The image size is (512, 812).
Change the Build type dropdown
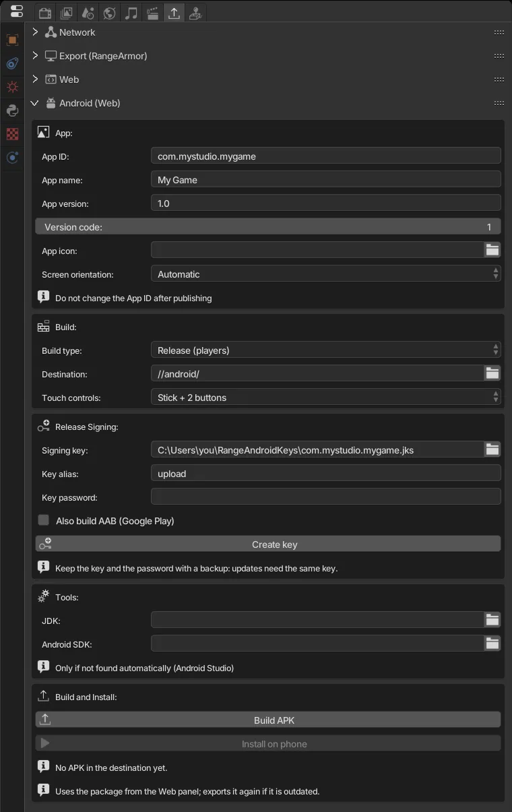point(326,350)
